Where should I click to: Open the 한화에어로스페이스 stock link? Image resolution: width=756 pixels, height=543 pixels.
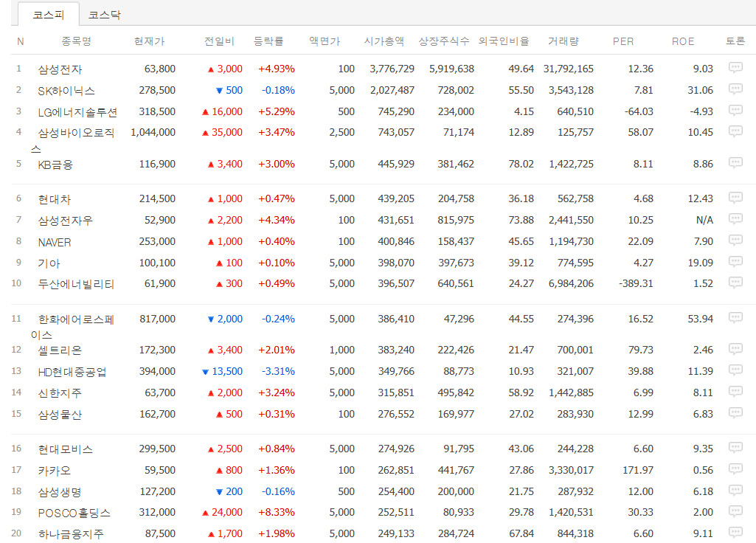coord(72,327)
